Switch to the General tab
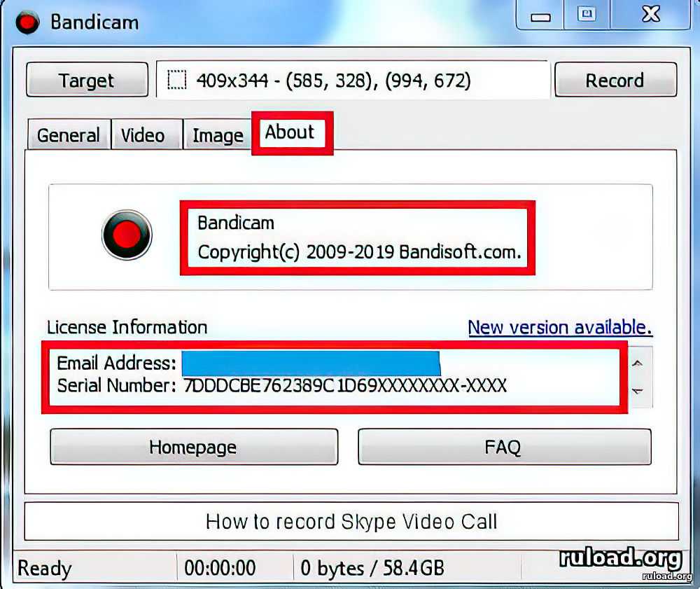The width and height of the screenshot is (700, 589). click(x=69, y=135)
